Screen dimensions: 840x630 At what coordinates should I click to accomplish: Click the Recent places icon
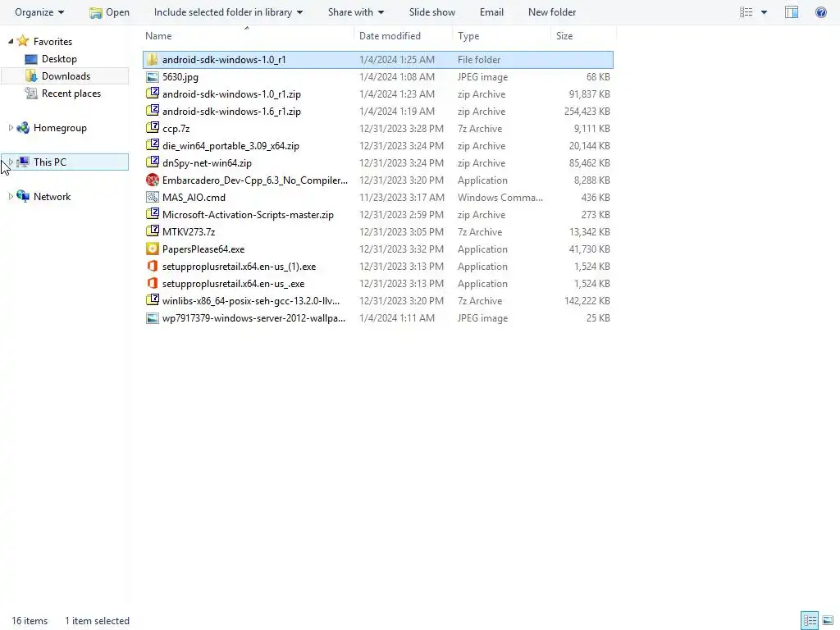[x=31, y=94]
